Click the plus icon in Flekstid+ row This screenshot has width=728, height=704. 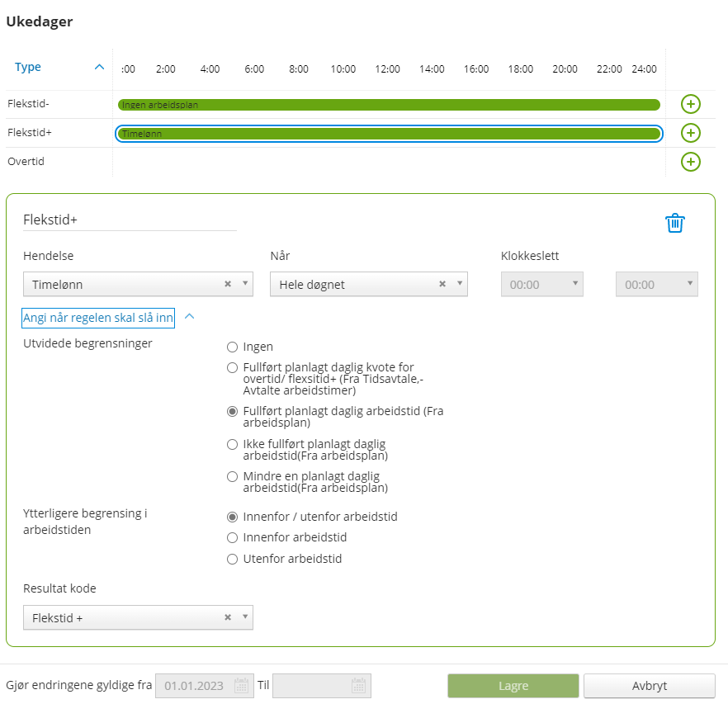[690, 133]
